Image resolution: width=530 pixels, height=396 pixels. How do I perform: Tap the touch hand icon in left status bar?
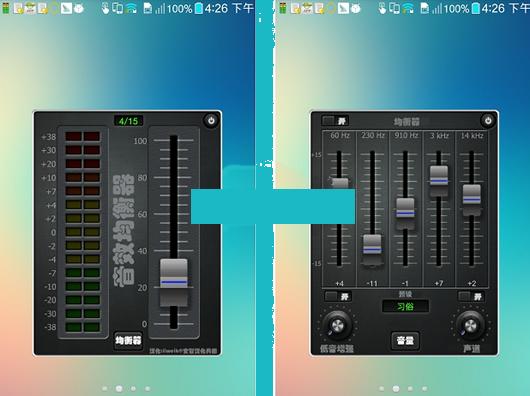pos(105,8)
